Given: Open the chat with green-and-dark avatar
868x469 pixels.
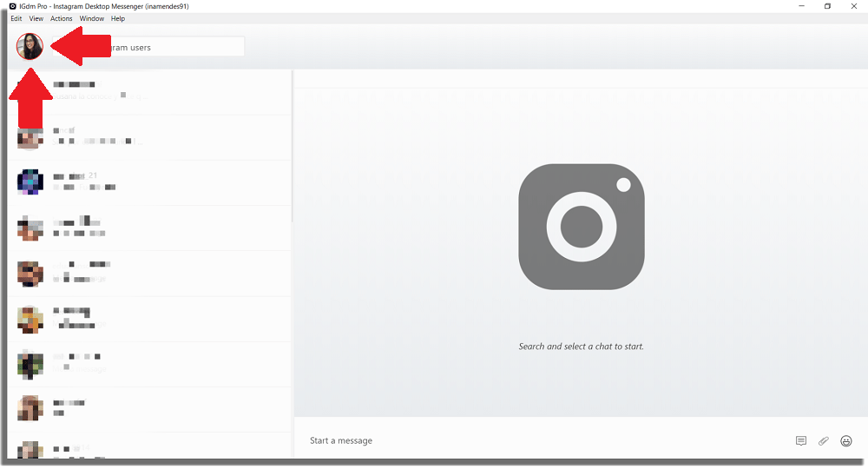Looking at the screenshot, I should [149, 365].
